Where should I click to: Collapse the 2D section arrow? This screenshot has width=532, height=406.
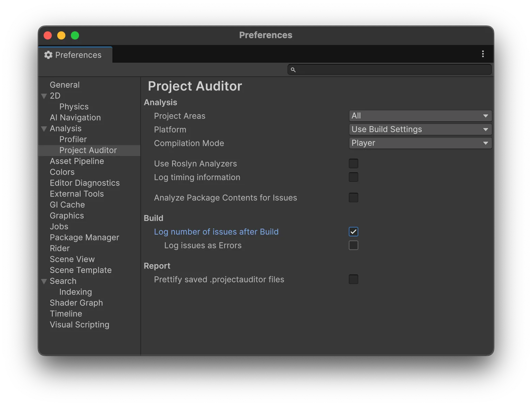point(44,96)
